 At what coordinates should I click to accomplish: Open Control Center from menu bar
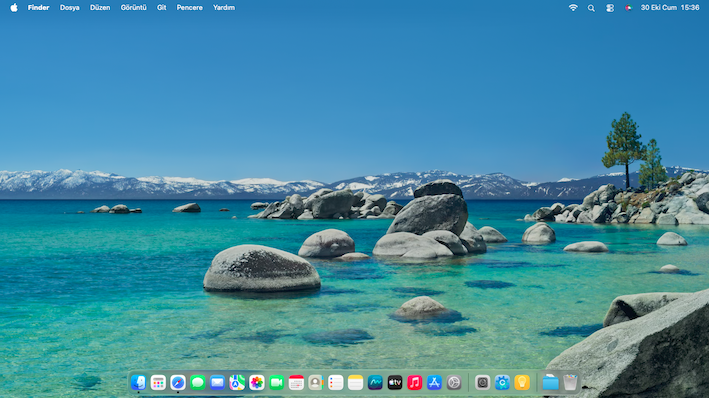pyautogui.click(x=610, y=8)
